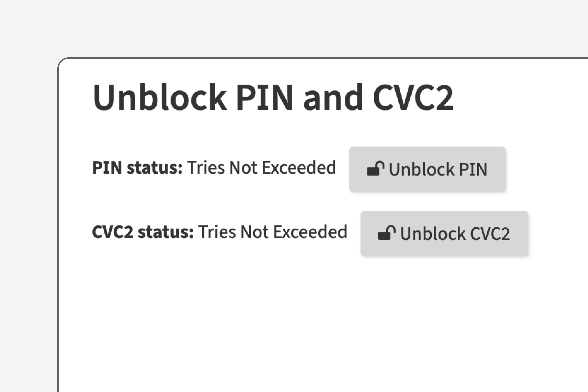This screenshot has height=392, width=588.
Task: Click the 'Unblock PIN' text inside its button
Action: [438, 170]
